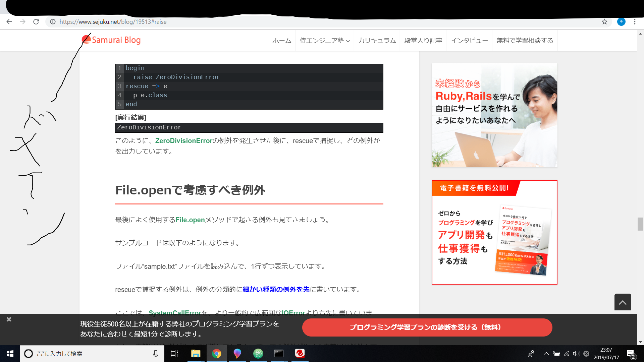Bookmark this page with the star icon
This screenshot has height=362, width=644.
pos(604,22)
